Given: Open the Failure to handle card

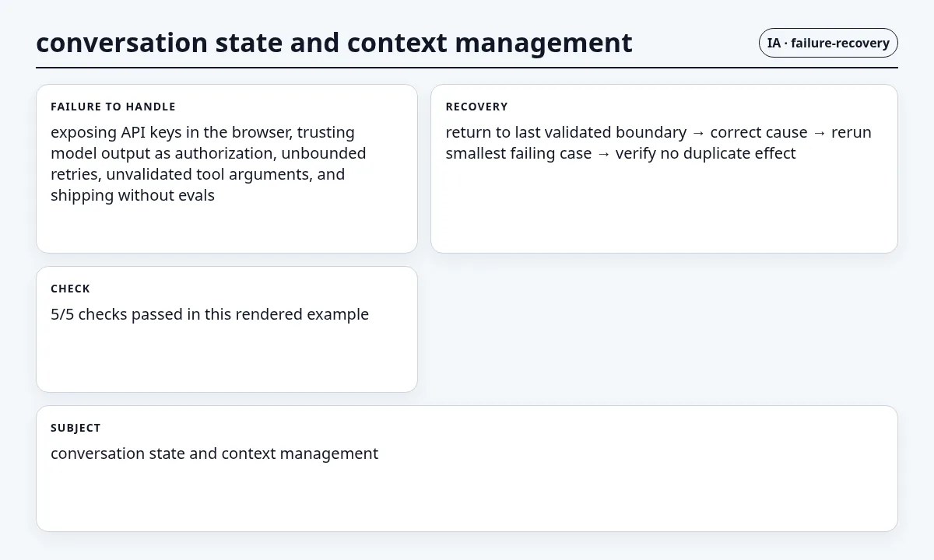Looking at the screenshot, I should point(226,169).
